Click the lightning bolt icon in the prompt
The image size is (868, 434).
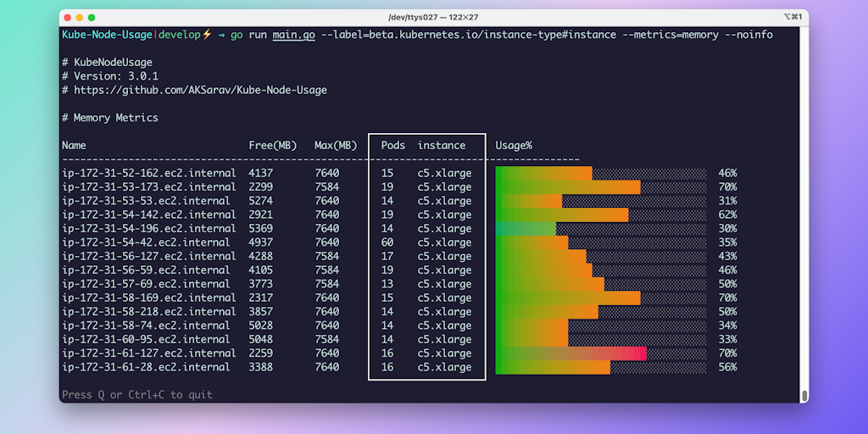[206, 35]
